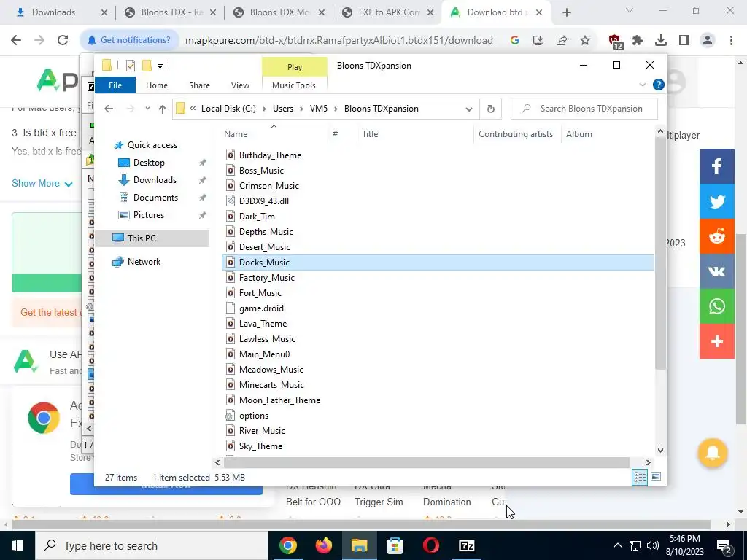Image resolution: width=747 pixels, height=560 pixels.
Task: Select Quick access in navigation pane
Action: pyautogui.click(x=152, y=145)
